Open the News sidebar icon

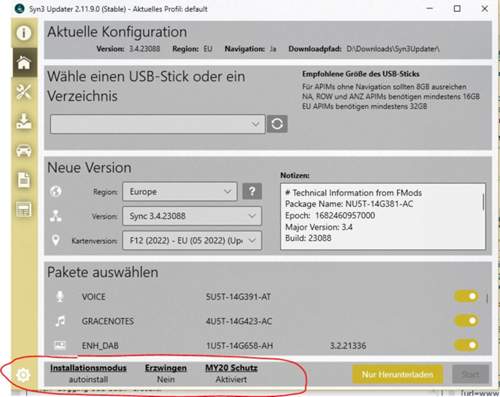24,209
